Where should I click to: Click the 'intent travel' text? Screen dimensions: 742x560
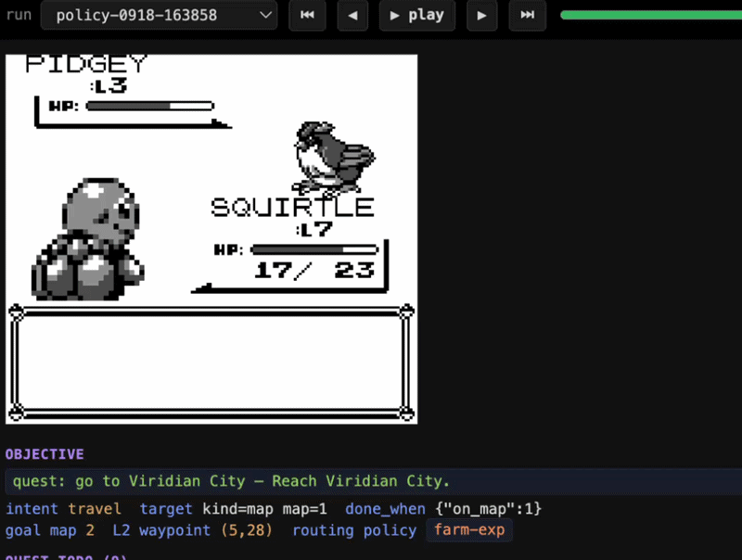click(63, 509)
